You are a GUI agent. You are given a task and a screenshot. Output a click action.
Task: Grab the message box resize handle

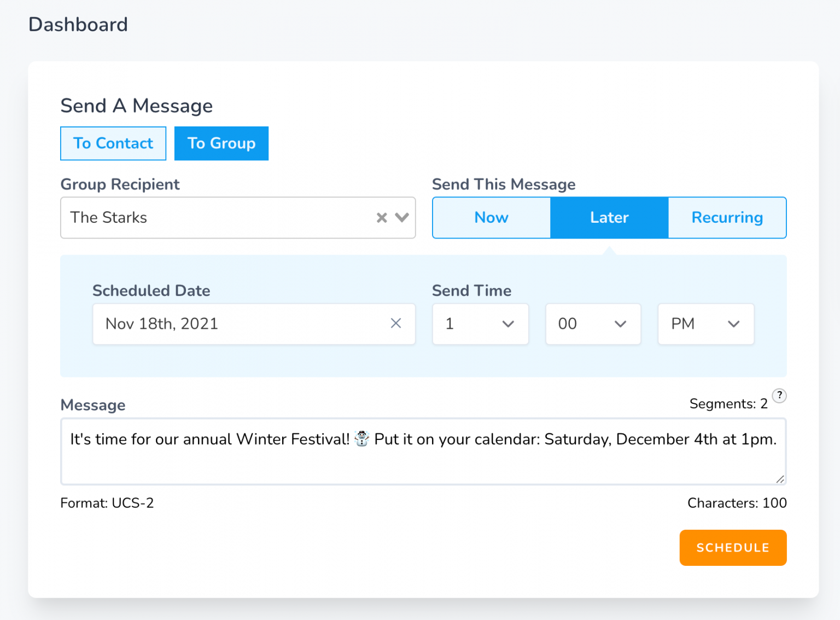[x=780, y=479]
